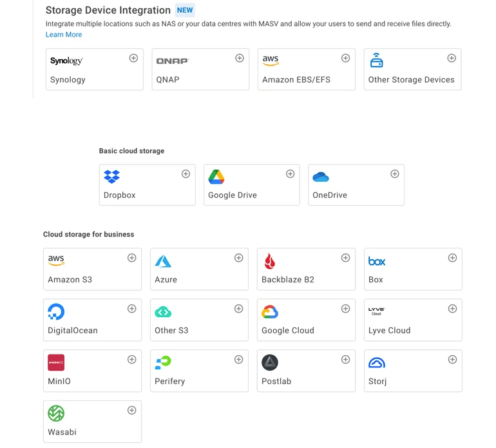Click the plus on Google Cloud card
Viewport: 496px width, 448px height.
pos(345,309)
